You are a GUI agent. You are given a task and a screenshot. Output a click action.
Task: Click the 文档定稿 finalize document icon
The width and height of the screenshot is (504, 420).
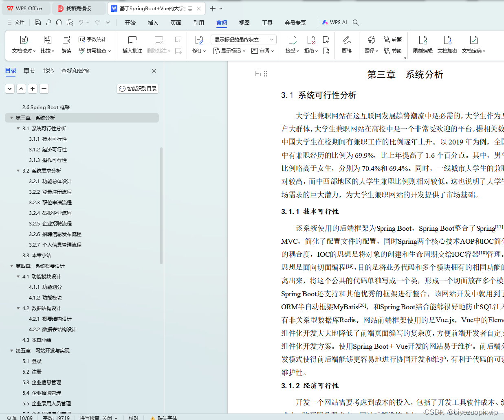click(473, 40)
